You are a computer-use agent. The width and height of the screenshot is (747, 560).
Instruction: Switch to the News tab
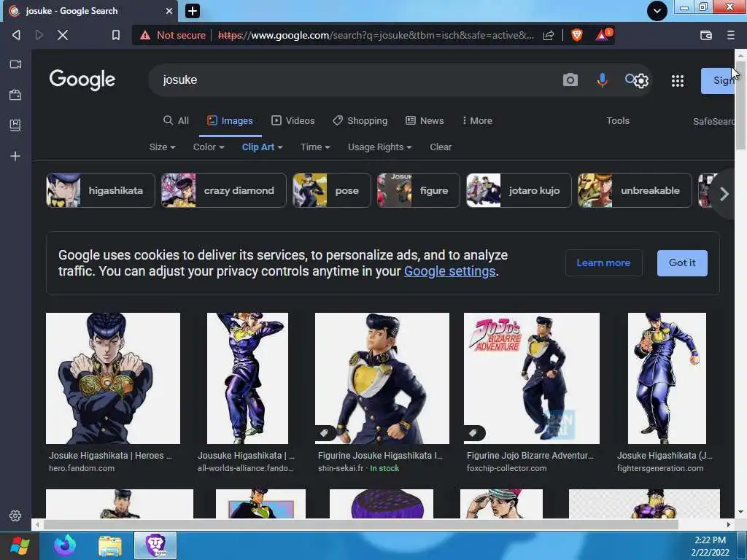pos(425,120)
